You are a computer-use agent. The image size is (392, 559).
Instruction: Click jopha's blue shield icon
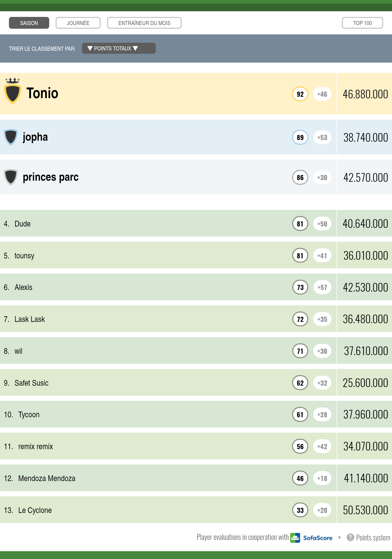11,137
